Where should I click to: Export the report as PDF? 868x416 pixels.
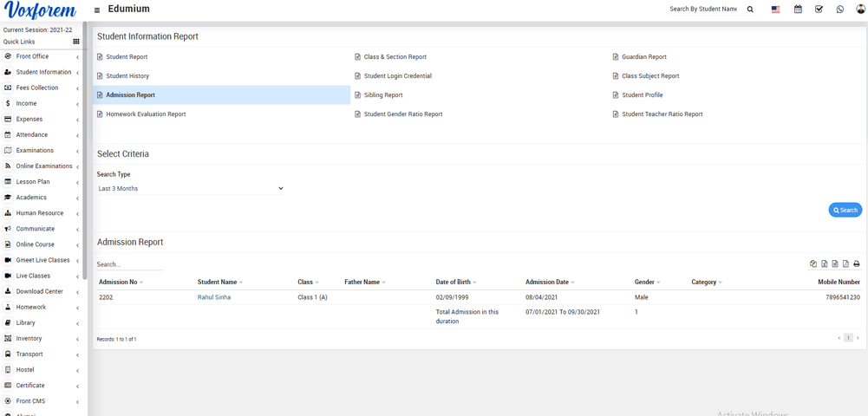pyautogui.click(x=845, y=264)
